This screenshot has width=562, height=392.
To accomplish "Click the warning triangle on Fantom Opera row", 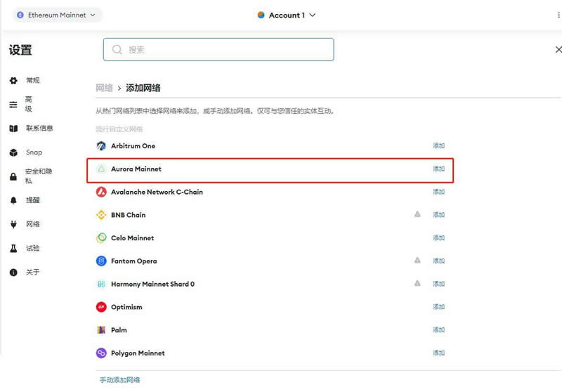I will (x=417, y=260).
